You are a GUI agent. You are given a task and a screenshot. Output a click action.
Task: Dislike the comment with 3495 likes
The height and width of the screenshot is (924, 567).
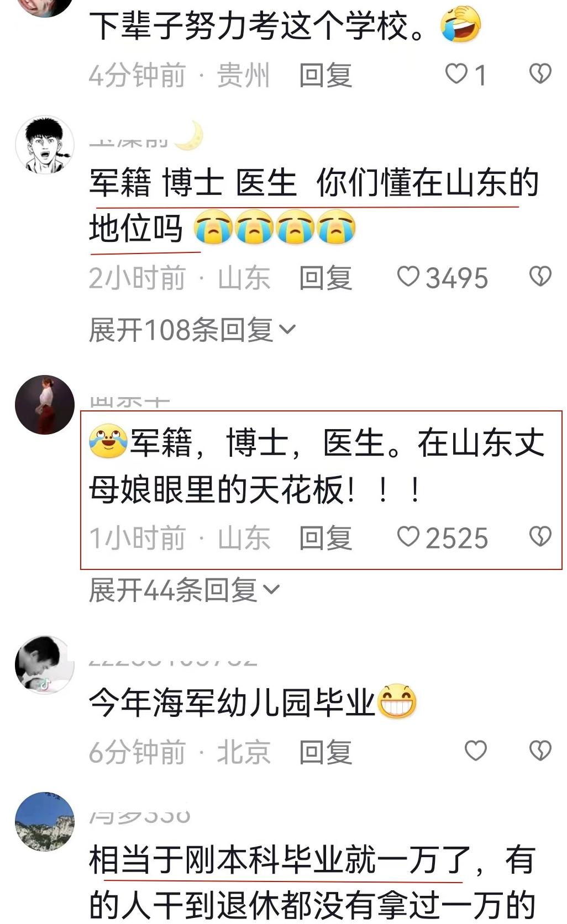coord(540,276)
